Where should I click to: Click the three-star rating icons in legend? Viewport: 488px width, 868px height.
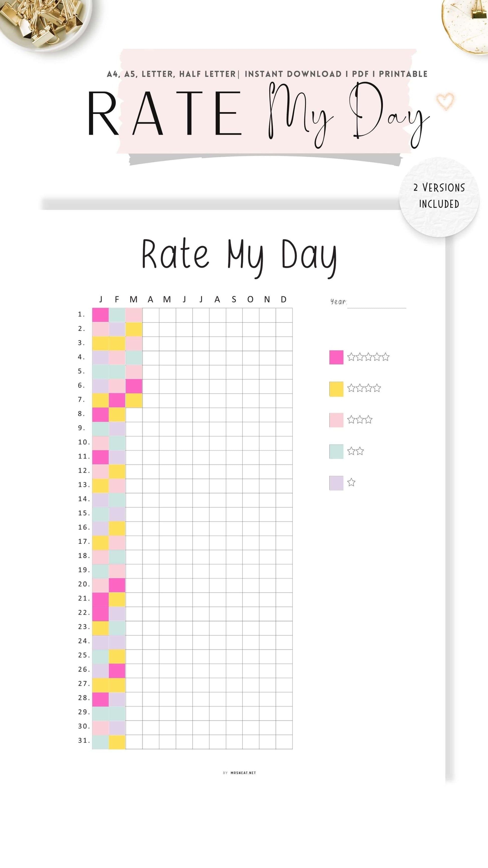tap(359, 419)
